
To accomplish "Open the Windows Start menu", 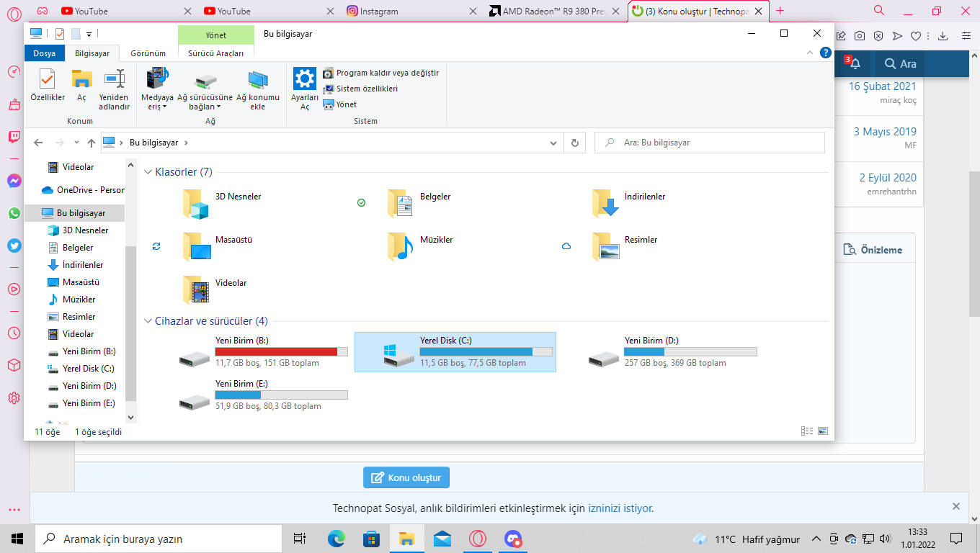I will [17, 539].
